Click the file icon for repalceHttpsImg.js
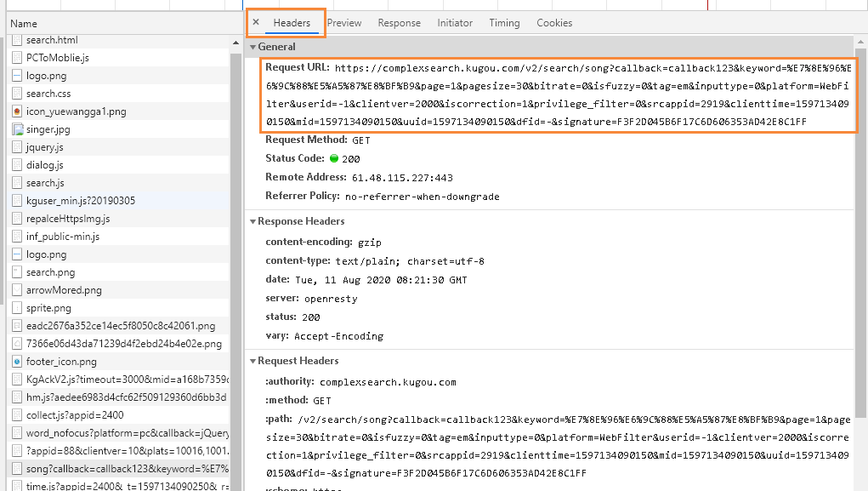 coord(17,219)
